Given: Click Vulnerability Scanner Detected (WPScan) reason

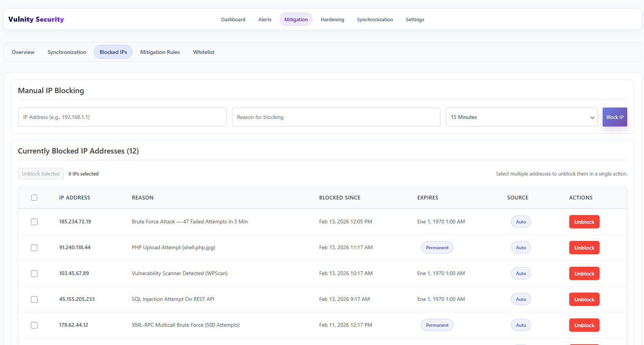Looking at the screenshot, I should [180, 273].
